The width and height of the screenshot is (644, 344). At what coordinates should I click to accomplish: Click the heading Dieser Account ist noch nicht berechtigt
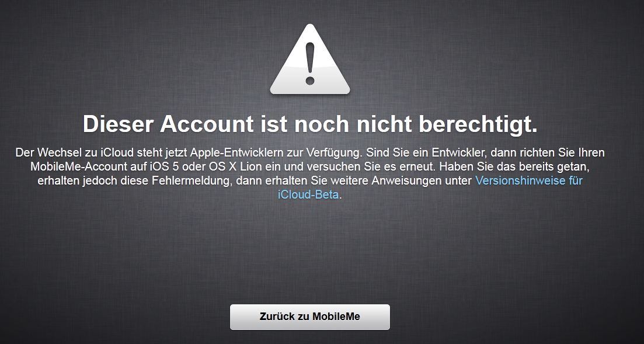(x=310, y=124)
